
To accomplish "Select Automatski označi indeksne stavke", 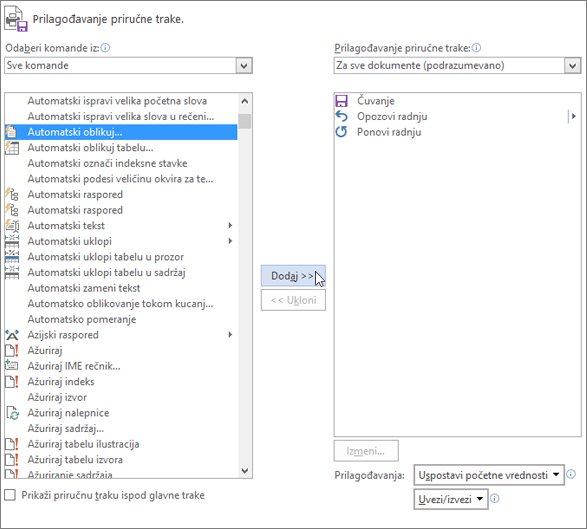I will point(121,163).
